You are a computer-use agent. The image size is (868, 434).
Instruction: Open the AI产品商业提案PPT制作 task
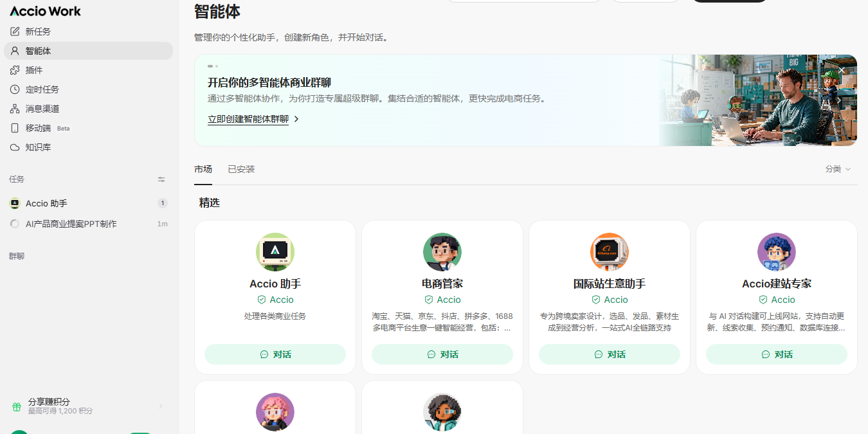(x=88, y=224)
